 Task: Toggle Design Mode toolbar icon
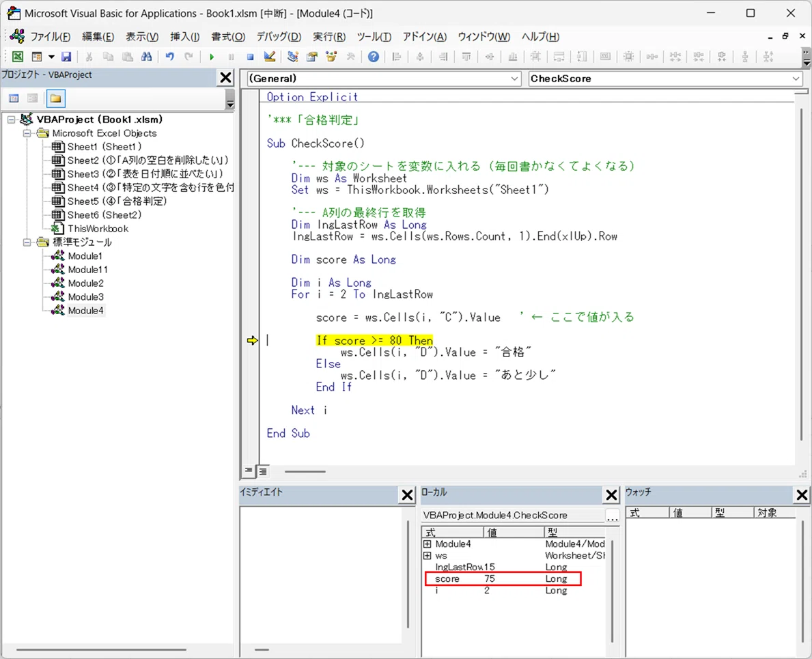click(x=269, y=57)
